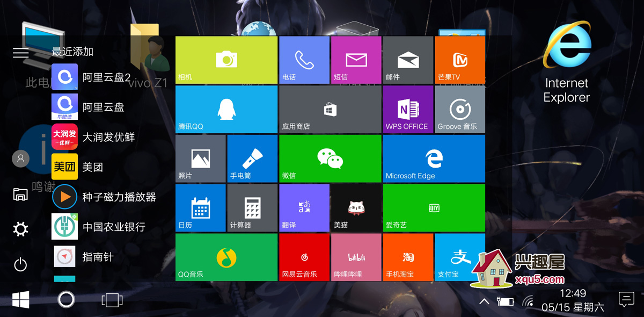Open the 爱奇艺 tile

434,208
